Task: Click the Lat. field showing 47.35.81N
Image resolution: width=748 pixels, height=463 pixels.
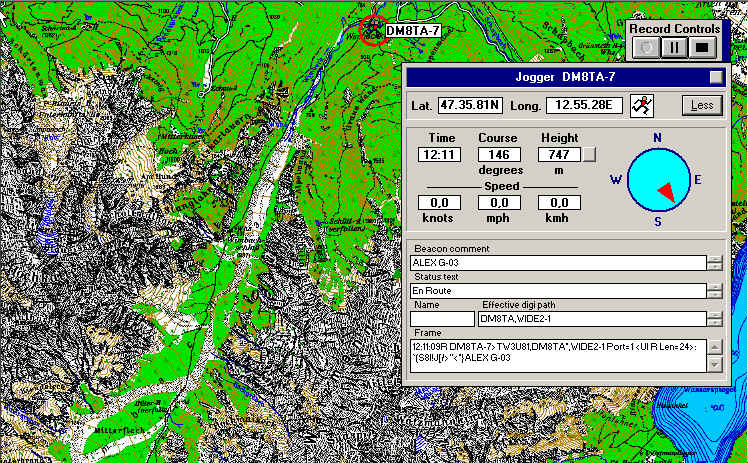Action: pyautogui.click(x=470, y=105)
